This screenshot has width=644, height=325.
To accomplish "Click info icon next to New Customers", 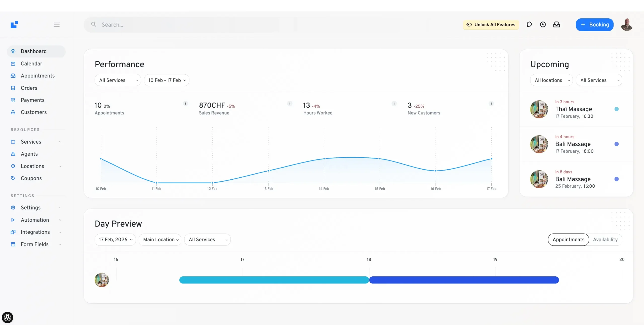I will [x=491, y=103].
